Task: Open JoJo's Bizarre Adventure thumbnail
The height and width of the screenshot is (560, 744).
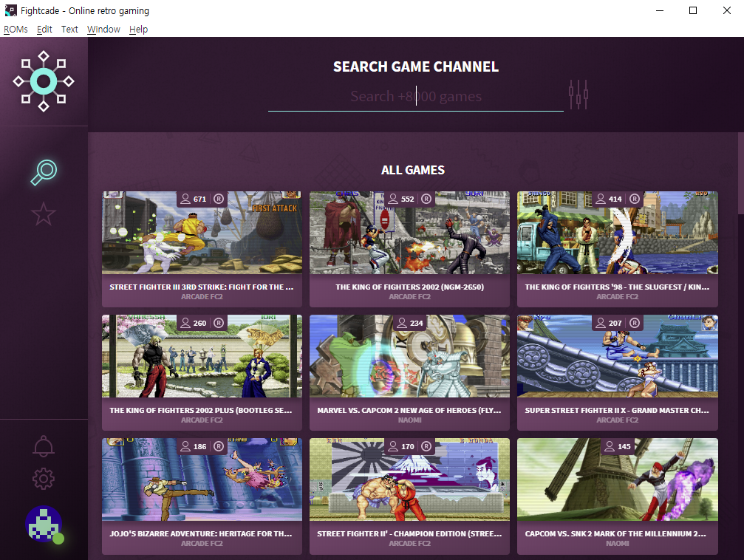Action: [x=202, y=479]
